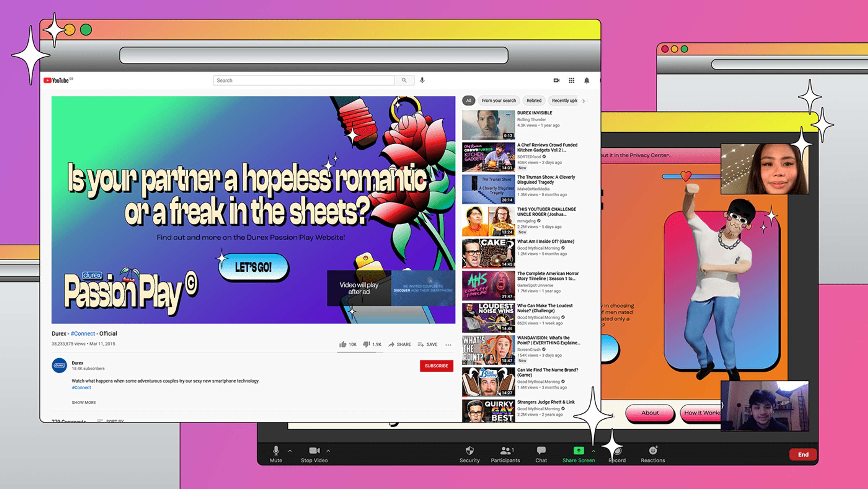The width and height of the screenshot is (868, 489).
Task: Click the woman's Zoom video tile
Action: tap(764, 169)
